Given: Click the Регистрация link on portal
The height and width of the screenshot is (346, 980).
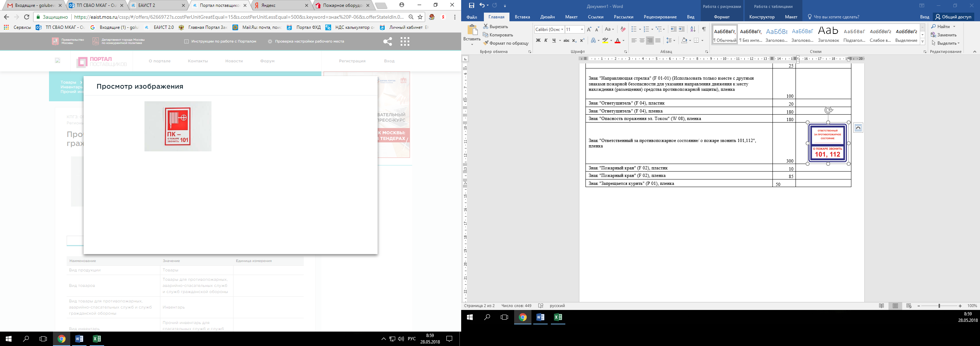Looking at the screenshot, I should (x=352, y=61).
